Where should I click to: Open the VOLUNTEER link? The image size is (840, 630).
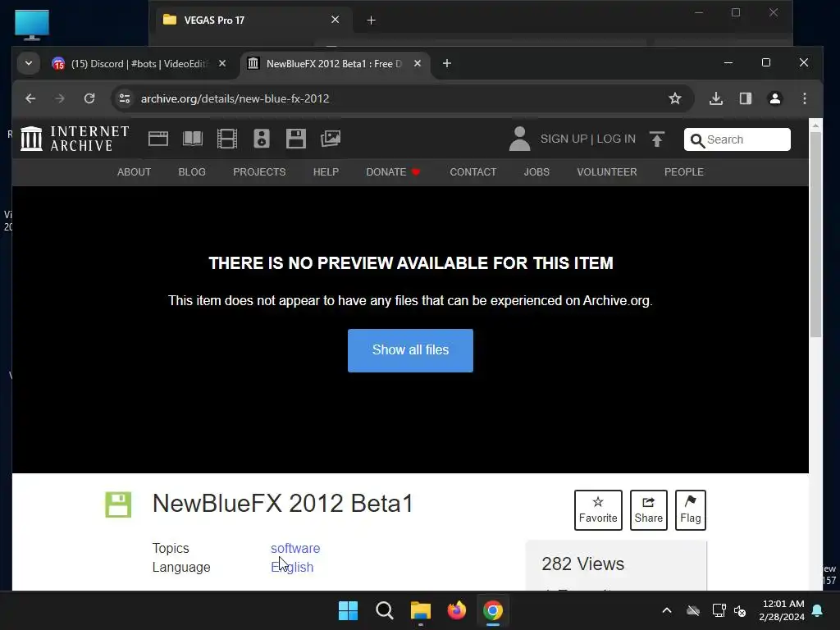(x=607, y=172)
